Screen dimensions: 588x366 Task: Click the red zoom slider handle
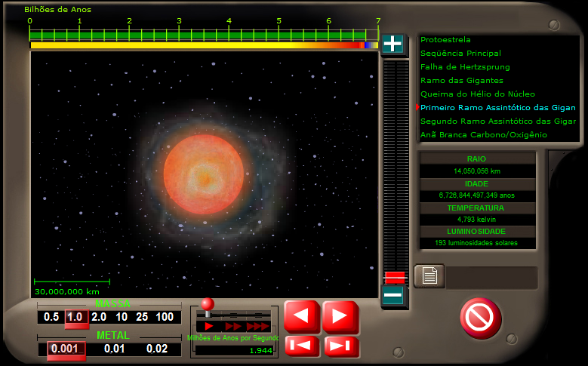395,276
